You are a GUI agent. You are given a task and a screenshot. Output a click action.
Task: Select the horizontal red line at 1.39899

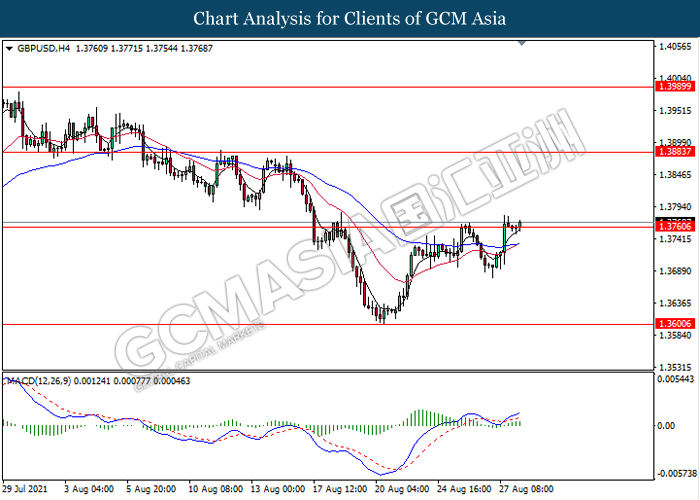300,87
